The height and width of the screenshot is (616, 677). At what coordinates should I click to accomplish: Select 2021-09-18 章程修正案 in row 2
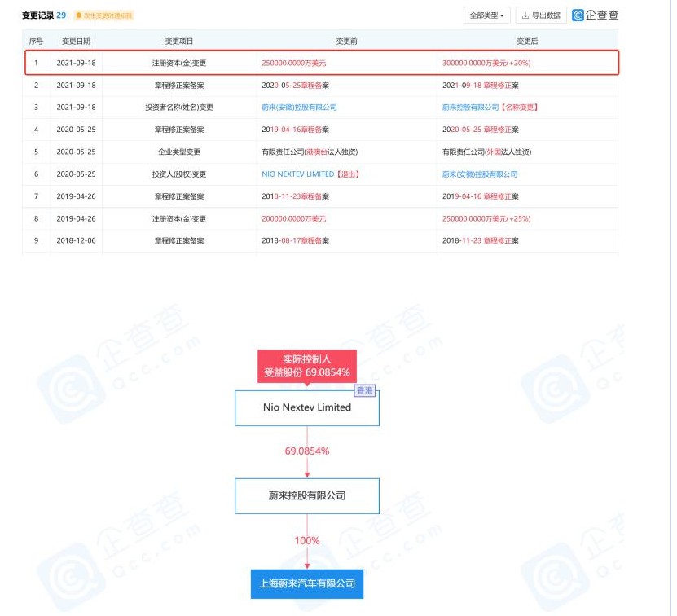coord(481,86)
